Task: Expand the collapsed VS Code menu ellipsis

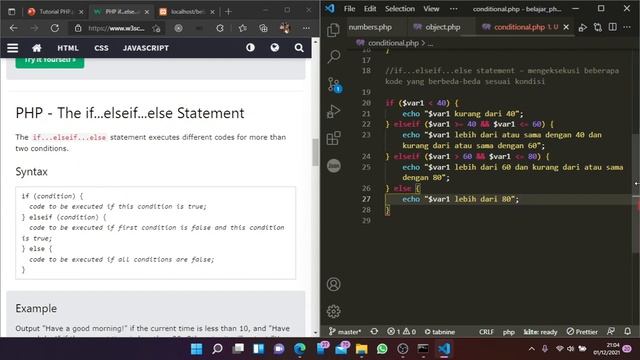Action: 453,9
